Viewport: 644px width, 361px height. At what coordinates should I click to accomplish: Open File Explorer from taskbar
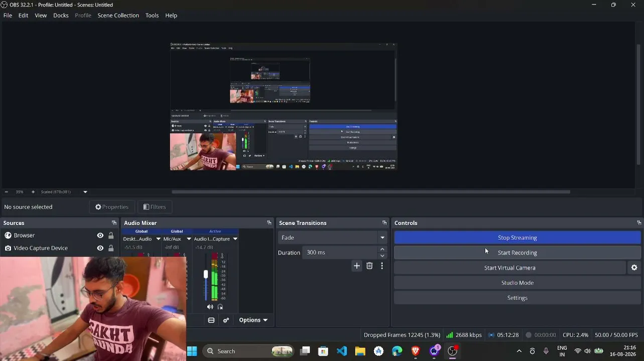360,351
